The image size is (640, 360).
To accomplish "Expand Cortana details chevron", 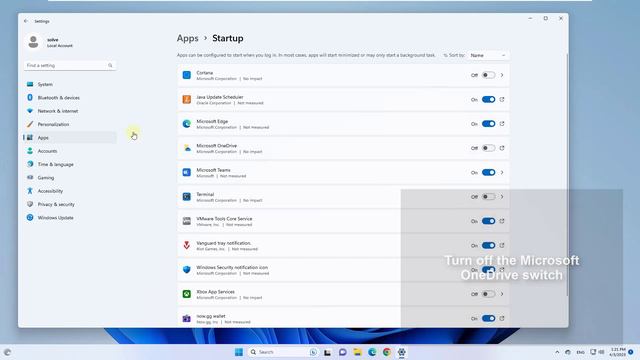I will pos(502,75).
